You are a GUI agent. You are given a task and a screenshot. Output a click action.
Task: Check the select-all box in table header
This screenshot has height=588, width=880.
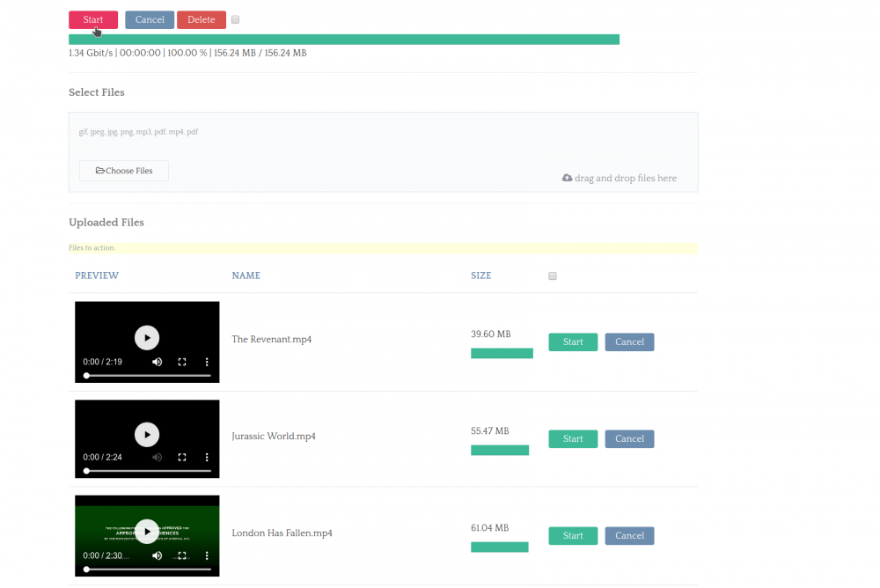[x=553, y=276]
